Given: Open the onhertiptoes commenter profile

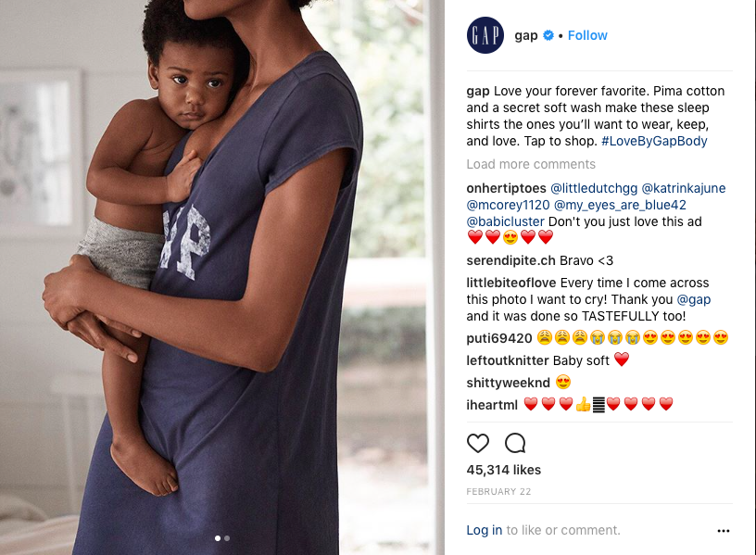Looking at the screenshot, I should click(x=506, y=188).
